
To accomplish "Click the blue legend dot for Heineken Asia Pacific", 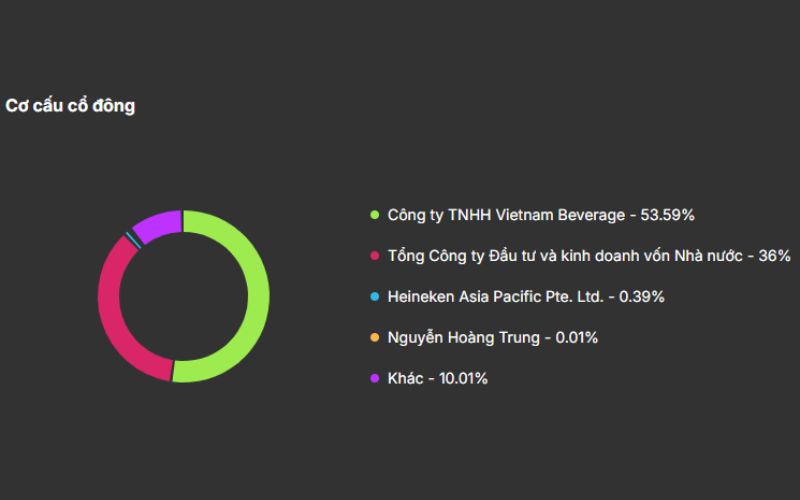I will 375,297.
